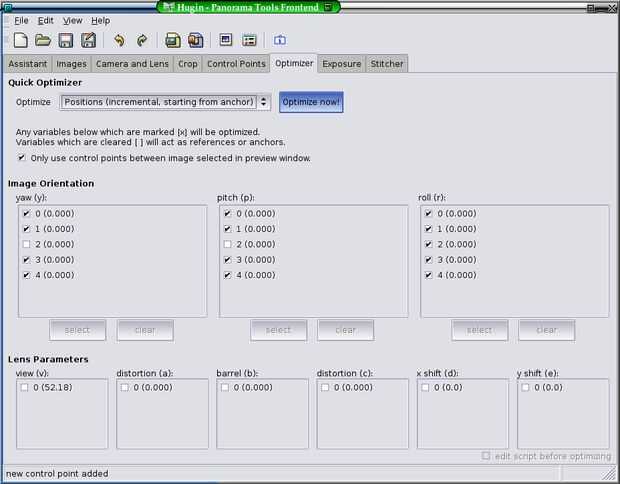Click the Add time-series images toolbar icon
This screenshot has width=620, height=484.
coord(196,40)
